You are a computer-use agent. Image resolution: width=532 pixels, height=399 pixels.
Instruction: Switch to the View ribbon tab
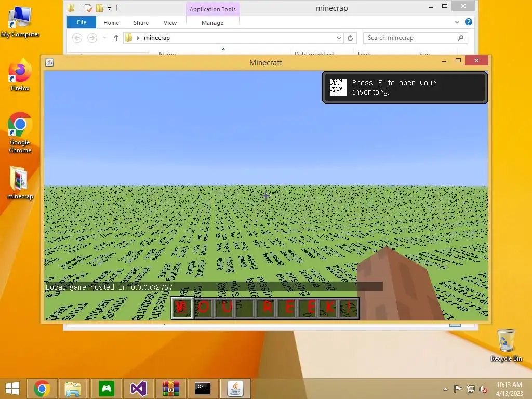pyautogui.click(x=170, y=23)
